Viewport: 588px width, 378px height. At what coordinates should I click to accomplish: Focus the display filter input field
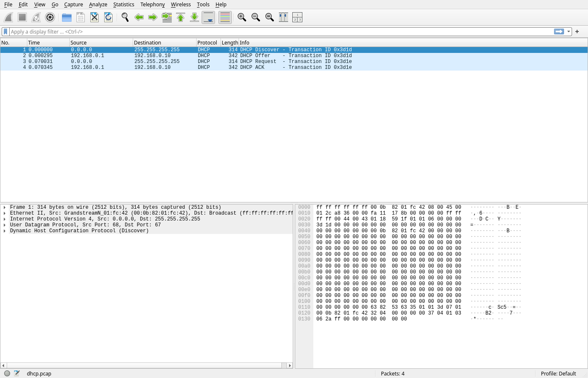281,31
